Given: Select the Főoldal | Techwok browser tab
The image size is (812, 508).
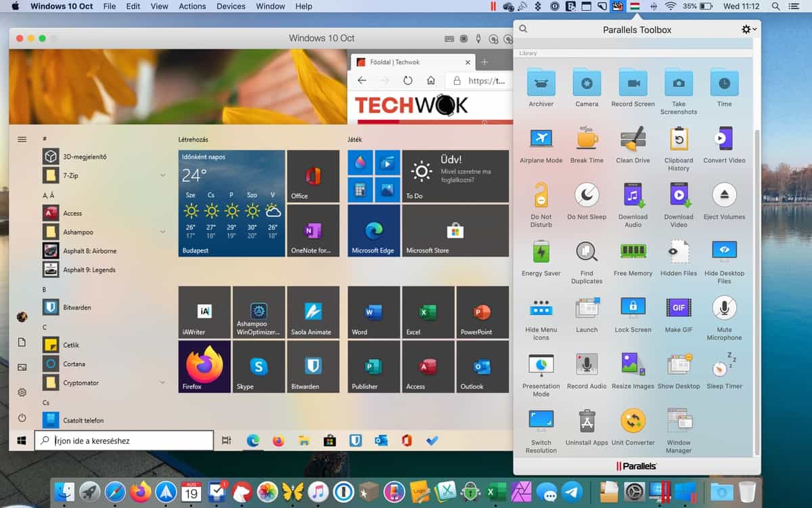Looking at the screenshot, I should click(413, 62).
